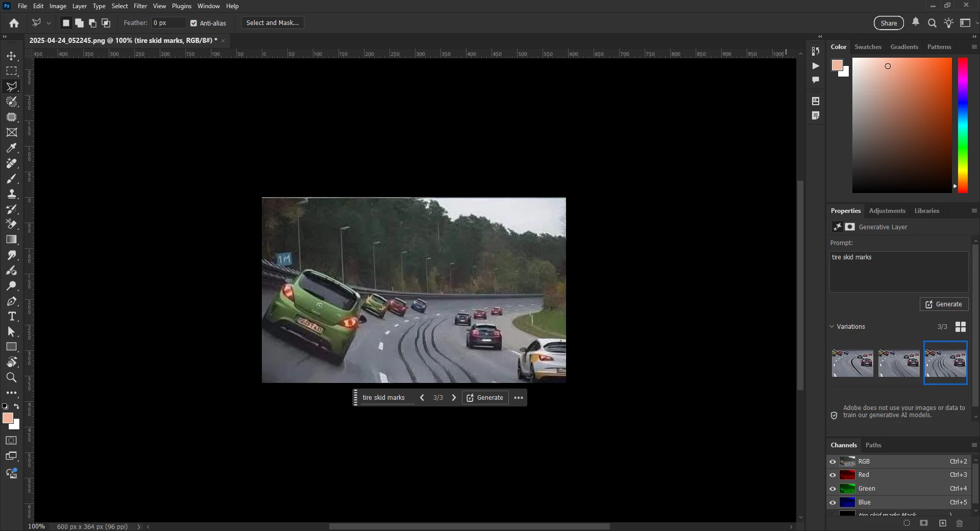Select the Clone Stamp tool
The image size is (980, 531).
point(11,194)
